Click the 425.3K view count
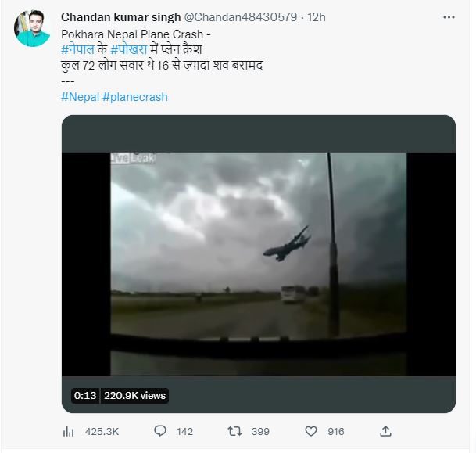 [x=102, y=431]
